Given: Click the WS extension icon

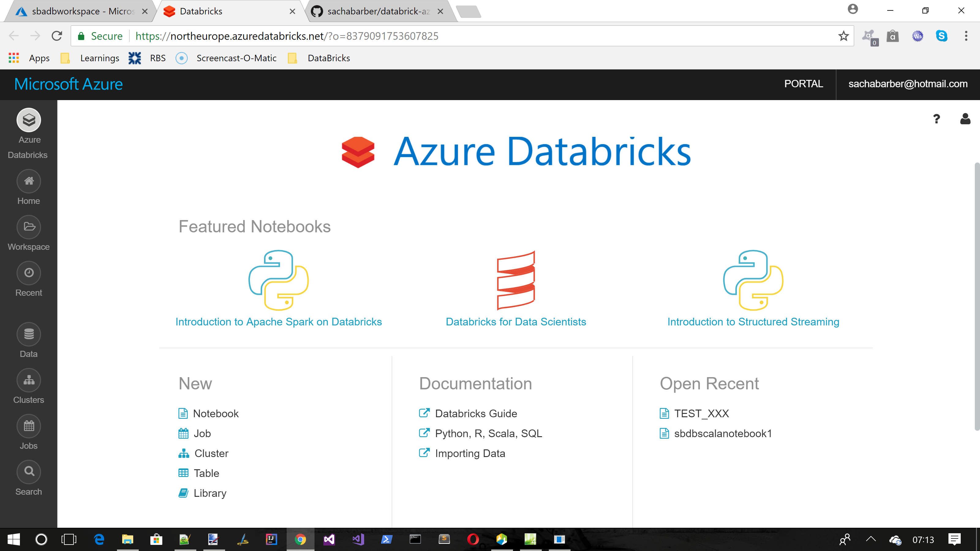Looking at the screenshot, I should [x=917, y=36].
